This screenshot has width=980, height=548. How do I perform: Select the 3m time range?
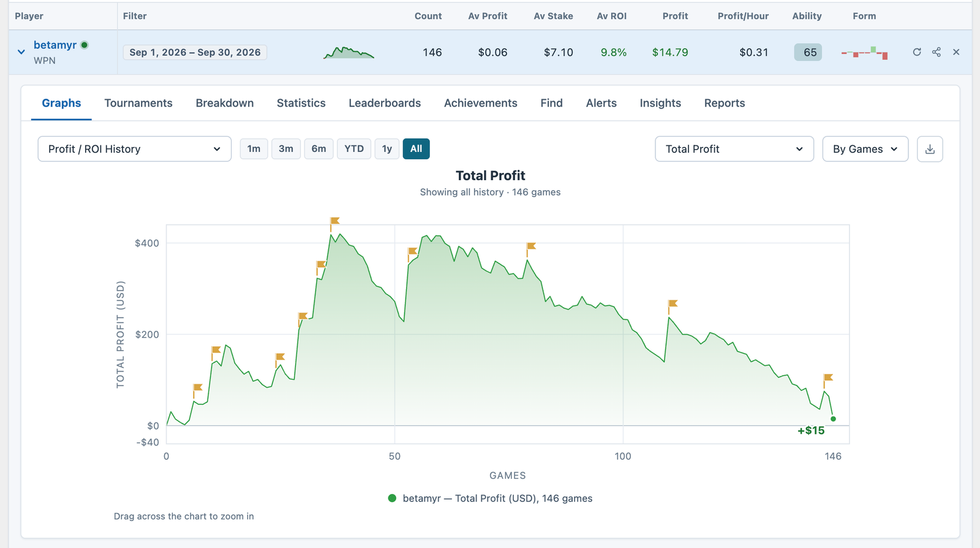point(286,149)
